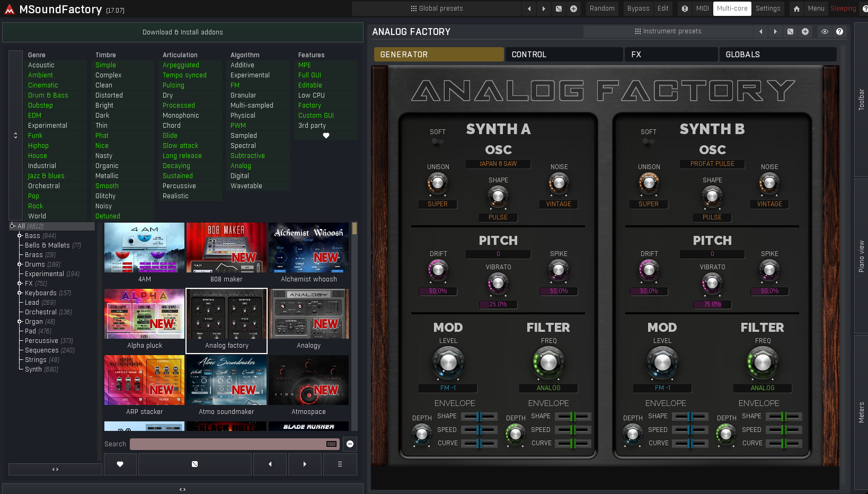Viewport: 868px width, 494px height.
Task: Click Synth A filter envelope SPEED slider
Action: [573, 430]
